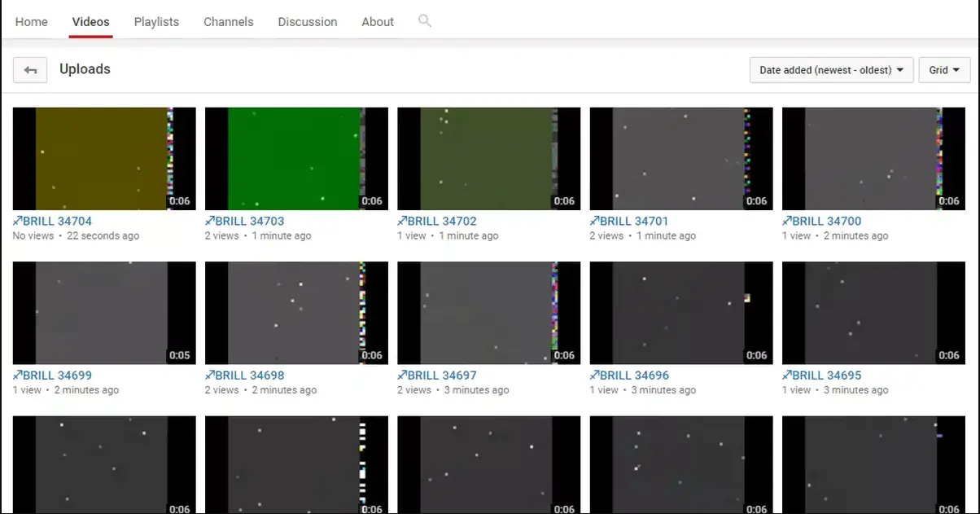Click the BRILL 34697 title link

coord(437,376)
